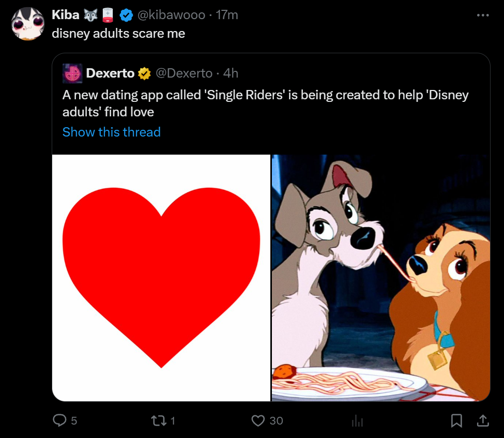This screenshot has height=438, width=504.
Task: View post analytics icon
Action: tap(357, 421)
